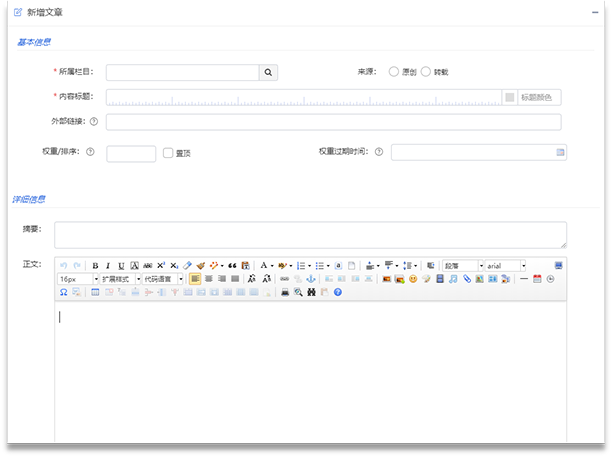
Task: Open the 扩展样式 dropdown
Action: (x=120, y=279)
